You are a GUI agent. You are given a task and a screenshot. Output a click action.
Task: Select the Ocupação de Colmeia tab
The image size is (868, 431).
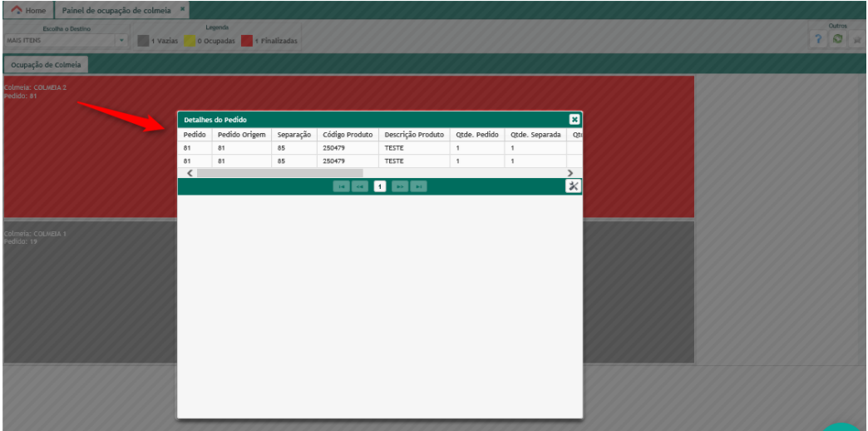pos(46,65)
